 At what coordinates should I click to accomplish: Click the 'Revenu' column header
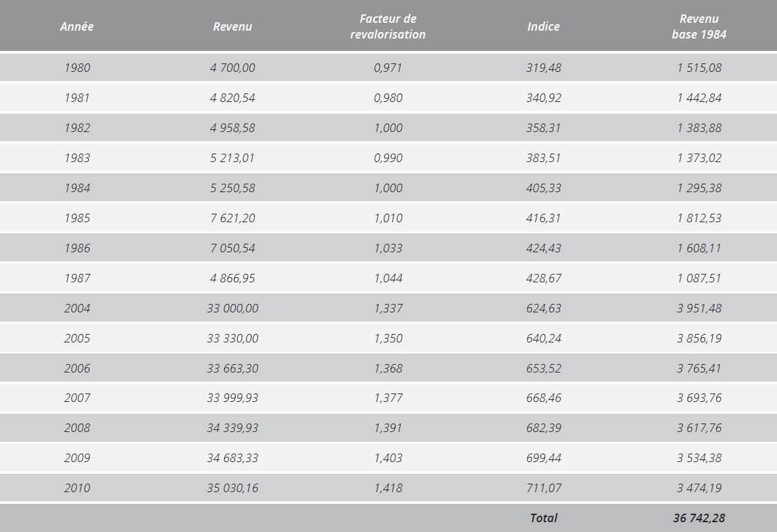point(233,26)
